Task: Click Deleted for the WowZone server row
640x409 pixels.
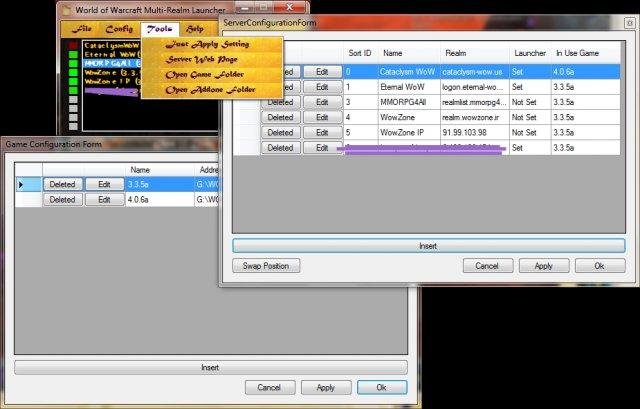Action: click(x=280, y=117)
